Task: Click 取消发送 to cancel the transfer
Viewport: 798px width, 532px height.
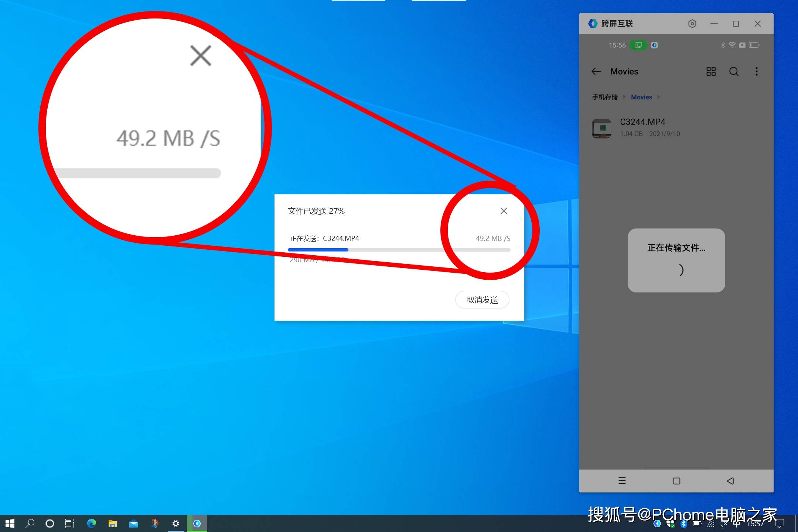Action: click(x=482, y=300)
